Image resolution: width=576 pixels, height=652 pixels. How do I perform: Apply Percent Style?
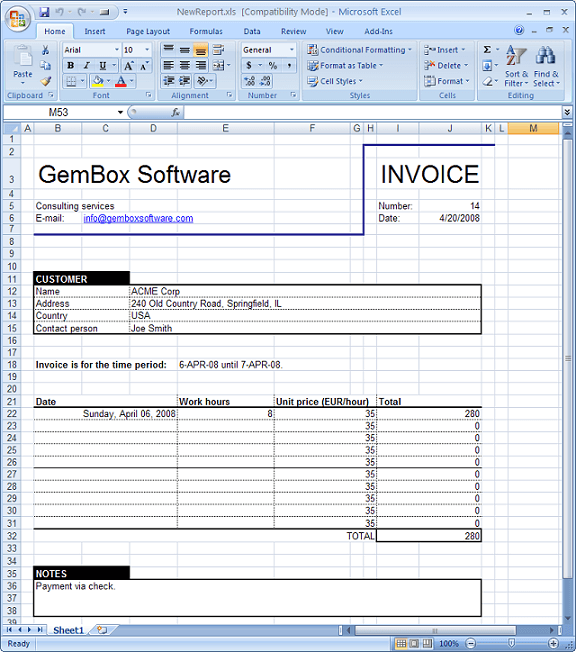click(x=273, y=65)
